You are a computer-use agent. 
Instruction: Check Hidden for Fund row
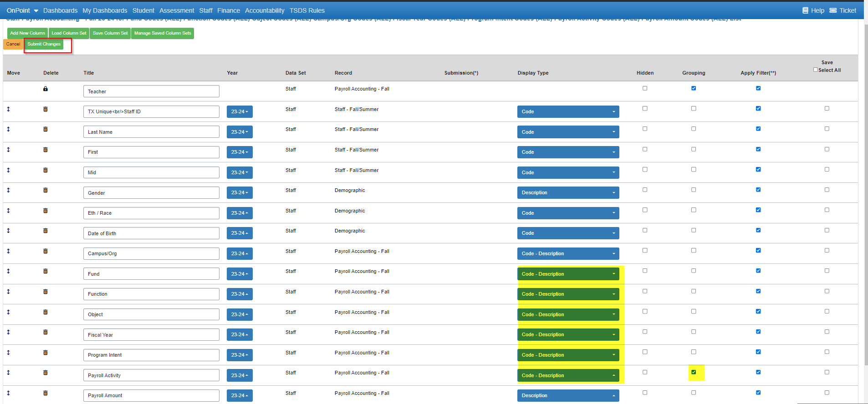tap(645, 271)
